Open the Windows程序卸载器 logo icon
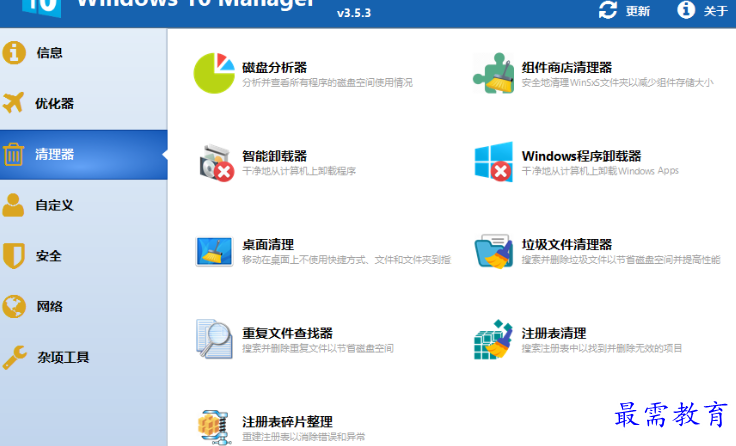The image size is (736, 446). coord(493,161)
